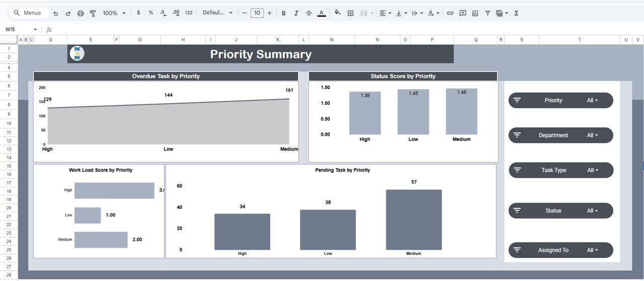
Task: Click the undo icon in toolbar
Action: click(x=55, y=13)
